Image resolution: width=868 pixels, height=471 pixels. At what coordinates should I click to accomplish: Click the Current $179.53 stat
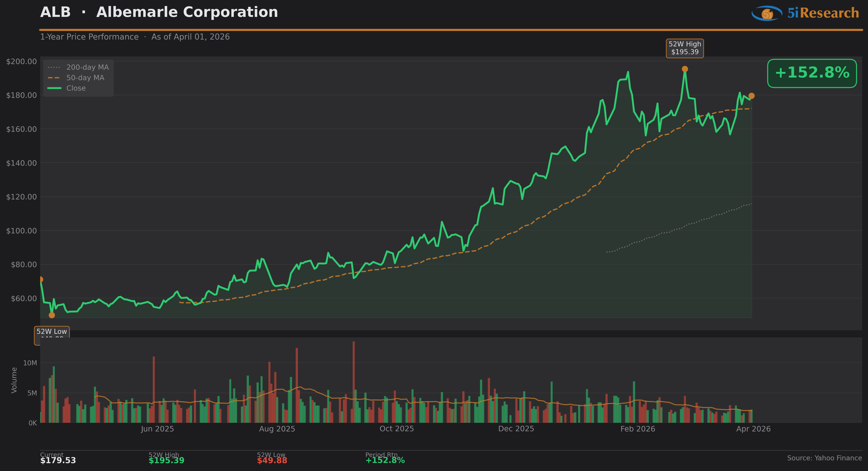pyautogui.click(x=58, y=460)
